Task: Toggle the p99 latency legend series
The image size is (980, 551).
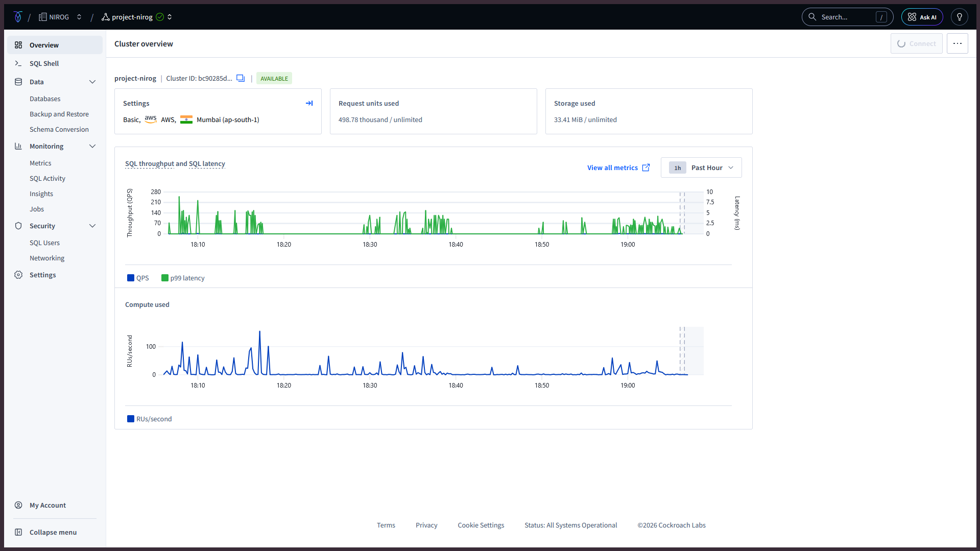Action: coord(183,278)
